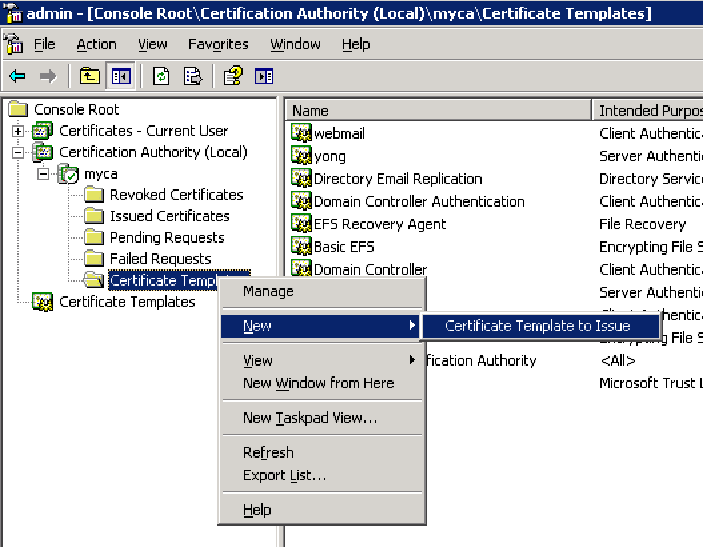703x547 pixels.
Task: Click the Issued Certificates folder icon
Action: pos(94,216)
